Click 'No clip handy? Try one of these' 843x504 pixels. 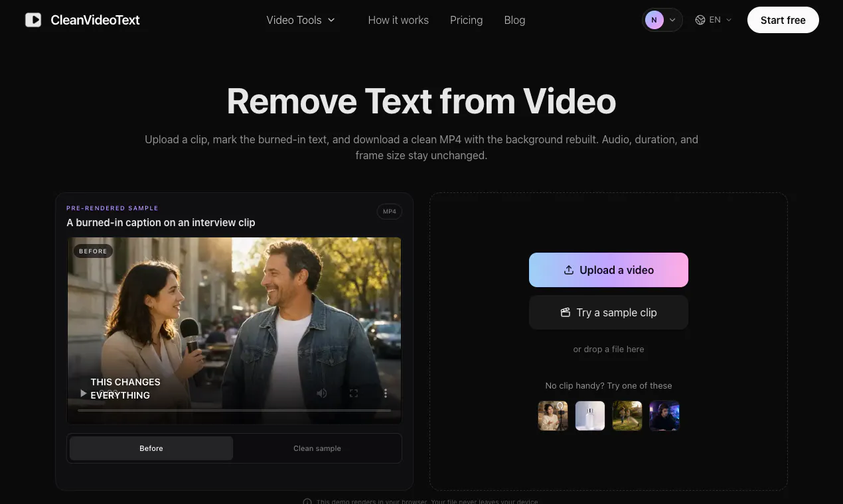tap(609, 385)
